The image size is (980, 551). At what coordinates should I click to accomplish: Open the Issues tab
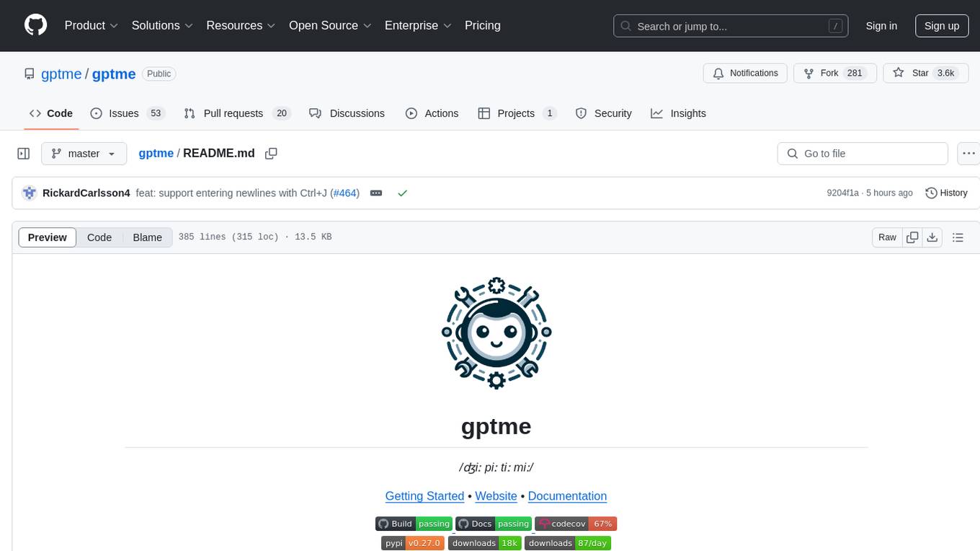click(128, 113)
